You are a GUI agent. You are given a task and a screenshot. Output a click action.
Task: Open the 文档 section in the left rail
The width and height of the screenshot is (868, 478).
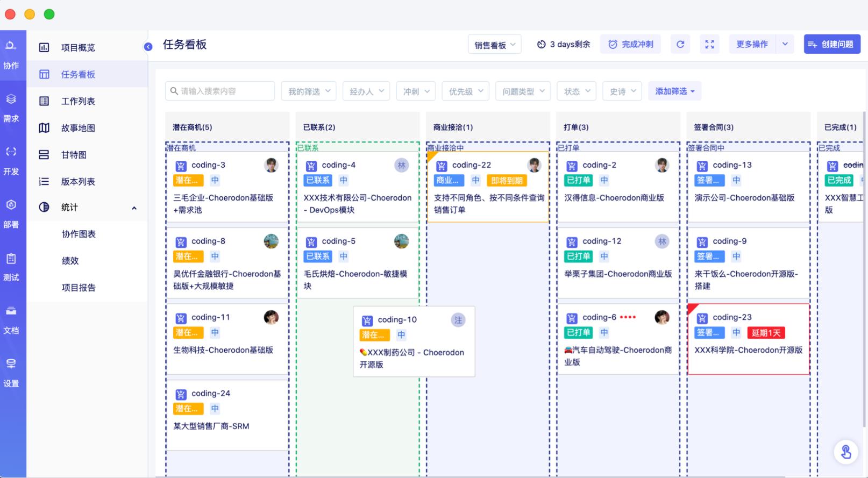point(11,320)
